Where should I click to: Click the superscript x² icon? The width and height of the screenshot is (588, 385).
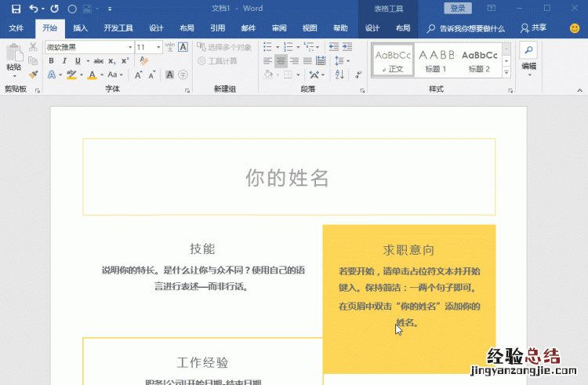point(125,60)
